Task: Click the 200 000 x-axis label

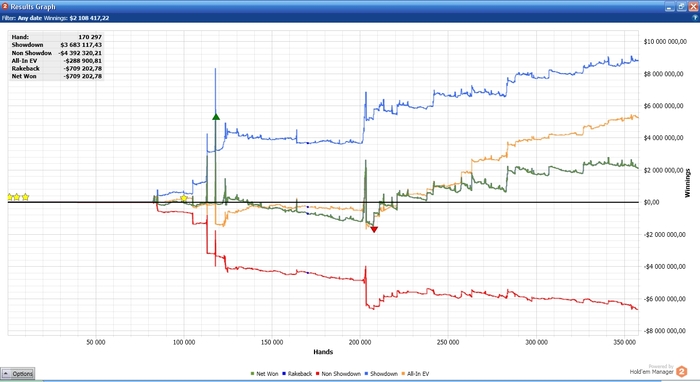Action: [x=360, y=342]
